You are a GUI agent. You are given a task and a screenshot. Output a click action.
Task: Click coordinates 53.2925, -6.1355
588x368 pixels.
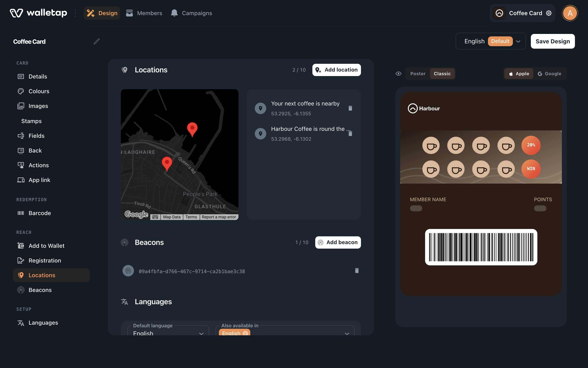point(291,114)
